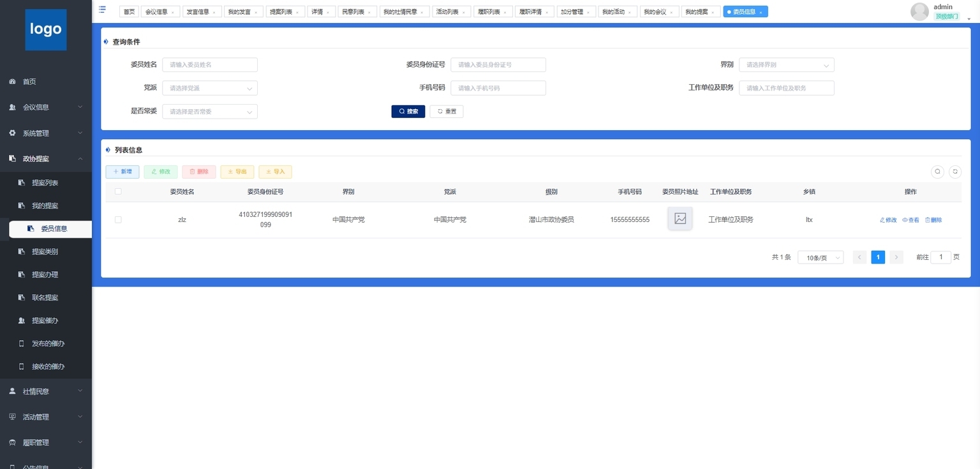980x469 pixels.
Task: Click 查看 link in the zlz row
Action: tap(910, 220)
